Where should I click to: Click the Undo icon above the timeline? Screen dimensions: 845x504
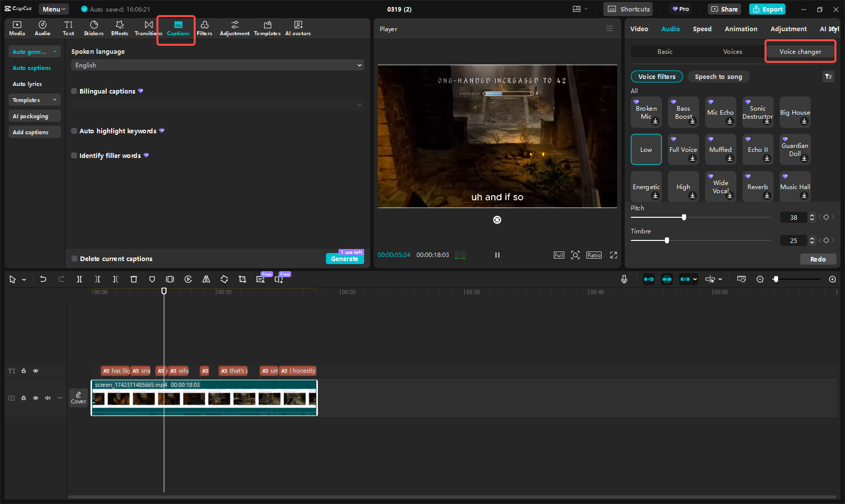tap(43, 279)
